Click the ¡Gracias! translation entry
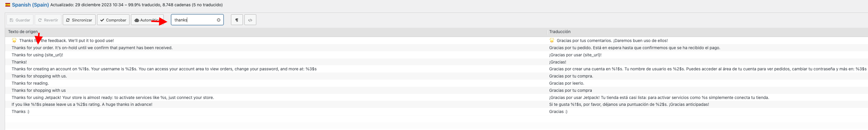Image resolution: width=868 pixels, height=130 pixels. 558,62
